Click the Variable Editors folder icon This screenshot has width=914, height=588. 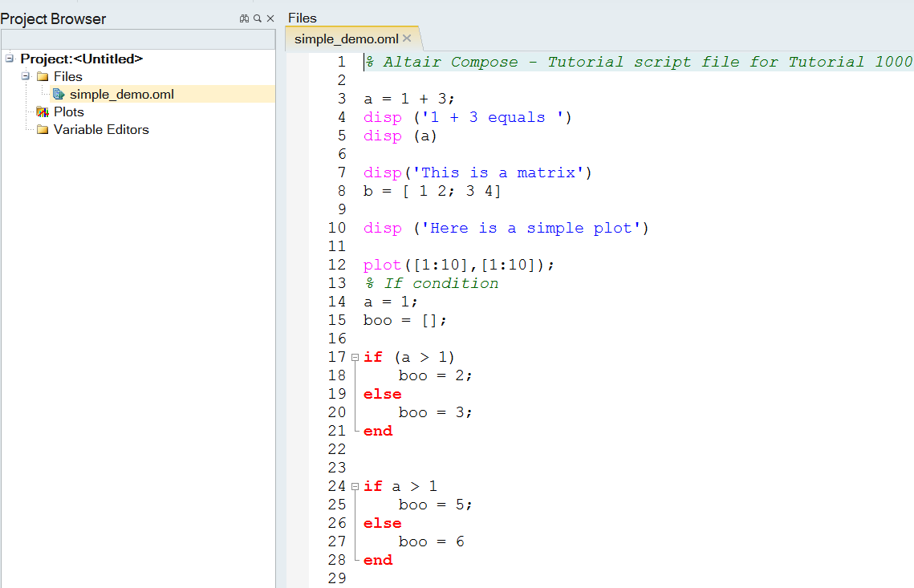point(43,130)
